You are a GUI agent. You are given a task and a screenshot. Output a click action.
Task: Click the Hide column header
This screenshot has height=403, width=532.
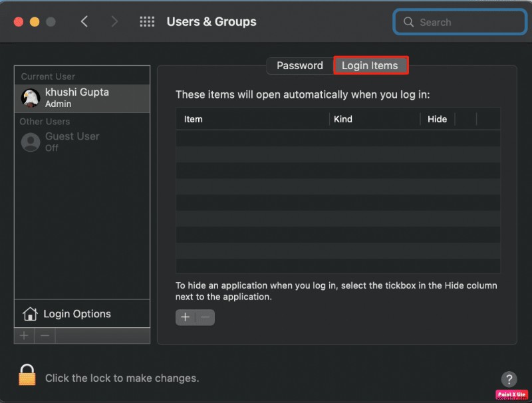(x=438, y=119)
